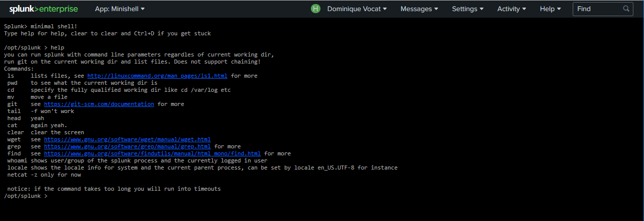
Task: Click the /opt/splunk command prompt line
Action: tap(25, 196)
